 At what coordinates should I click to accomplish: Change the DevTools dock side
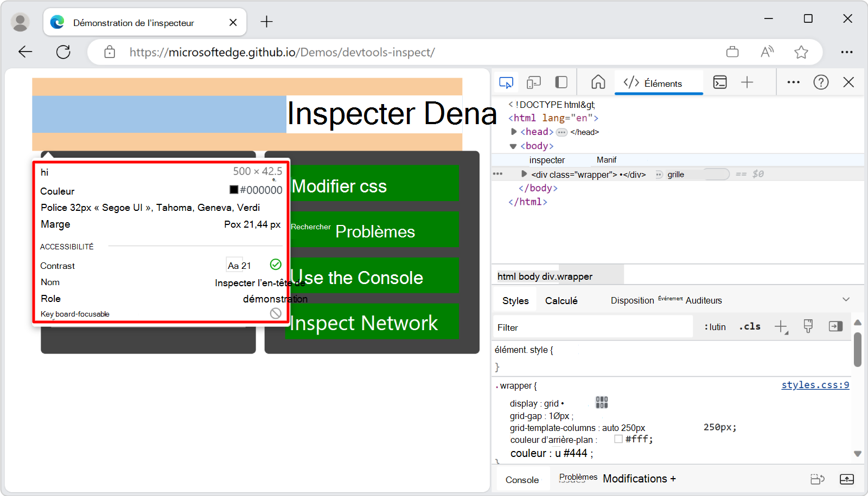point(560,82)
